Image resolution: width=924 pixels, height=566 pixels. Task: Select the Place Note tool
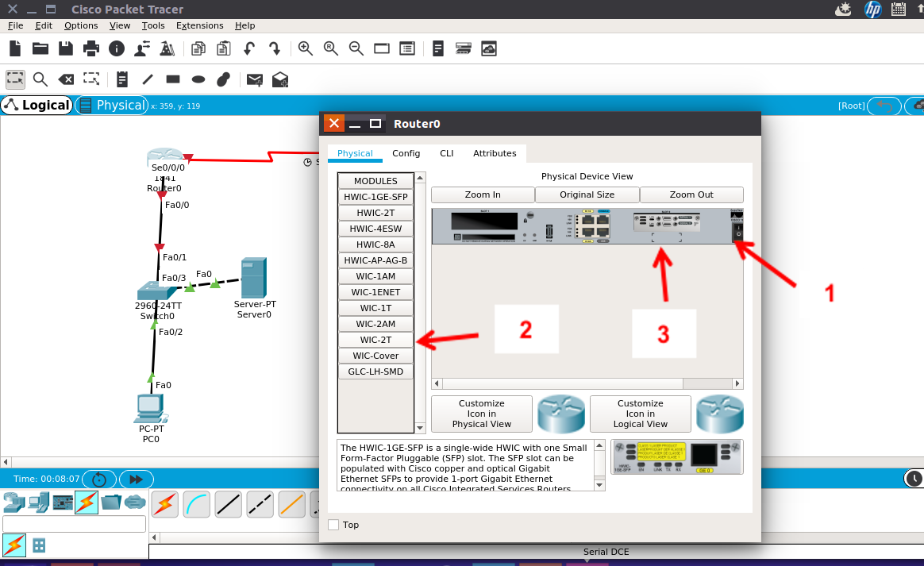click(121, 79)
